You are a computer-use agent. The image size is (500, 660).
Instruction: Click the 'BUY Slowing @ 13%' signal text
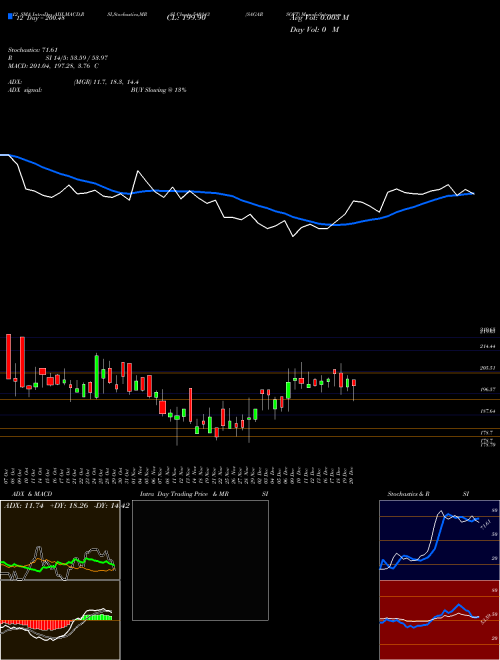pos(158,90)
